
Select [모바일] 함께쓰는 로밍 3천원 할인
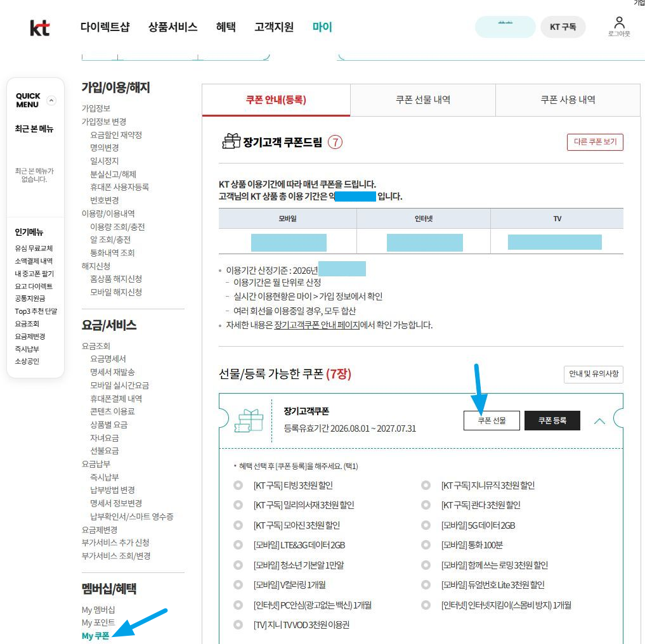tap(426, 565)
